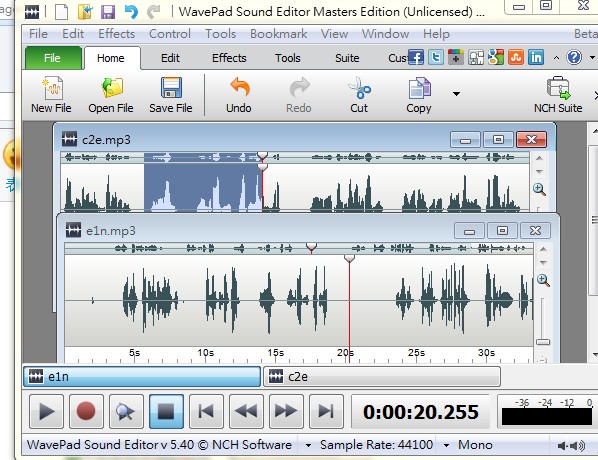598x460 pixels.
Task: Stop playback with the Stop button
Action: (x=166, y=412)
